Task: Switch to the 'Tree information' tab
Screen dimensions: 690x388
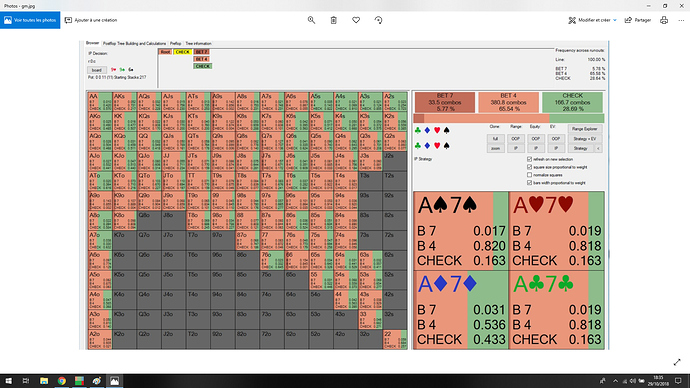Action: tap(198, 44)
